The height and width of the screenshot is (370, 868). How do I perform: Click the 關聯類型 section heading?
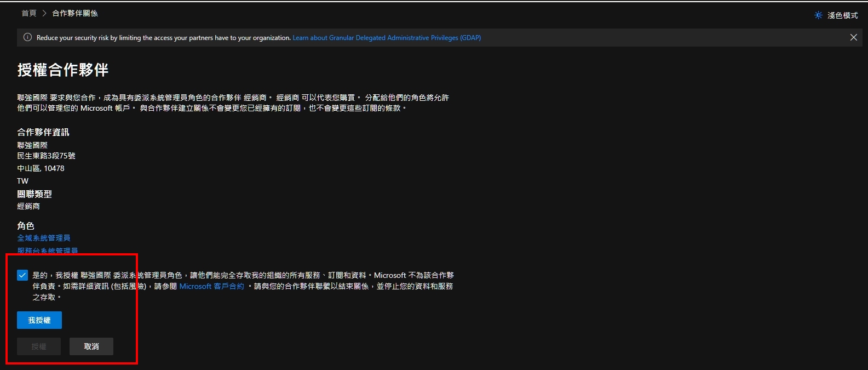[x=35, y=194]
